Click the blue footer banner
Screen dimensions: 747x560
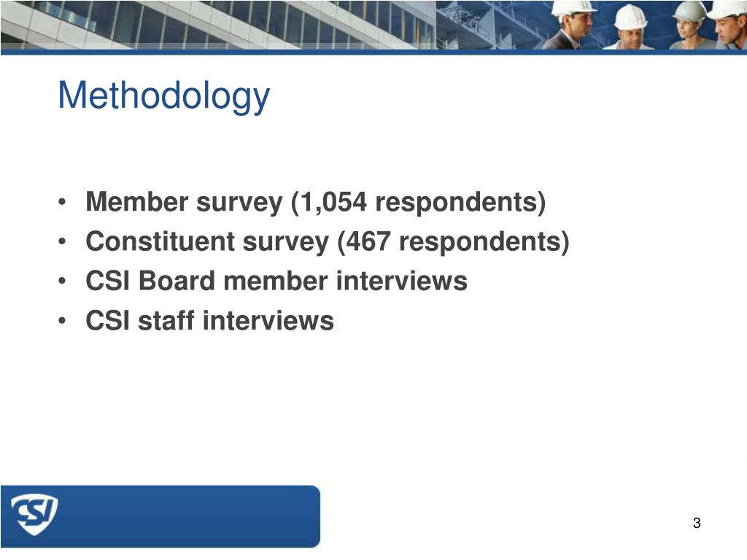tap(160, 516)
